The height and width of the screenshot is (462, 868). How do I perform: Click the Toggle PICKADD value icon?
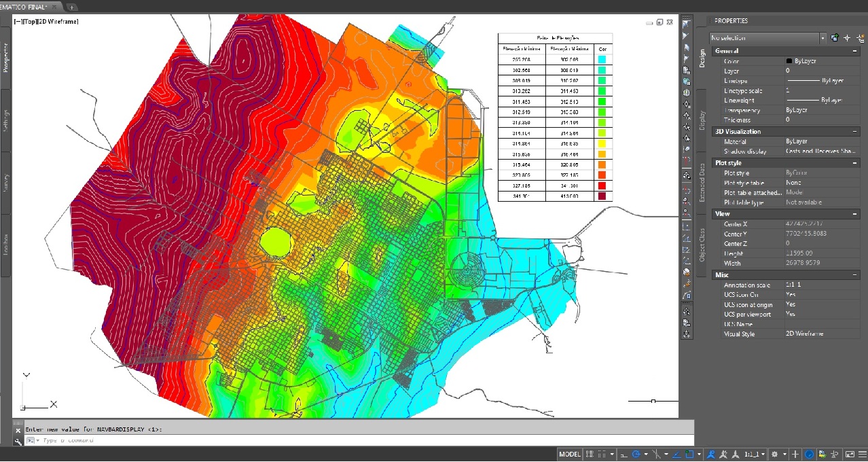(835, 38)
